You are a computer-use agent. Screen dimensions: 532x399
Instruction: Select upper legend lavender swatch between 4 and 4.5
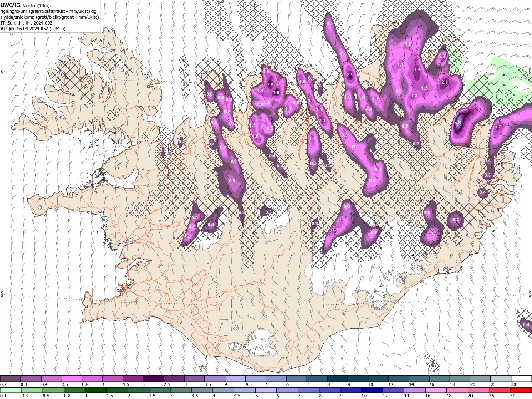click(x=235, y=379)
